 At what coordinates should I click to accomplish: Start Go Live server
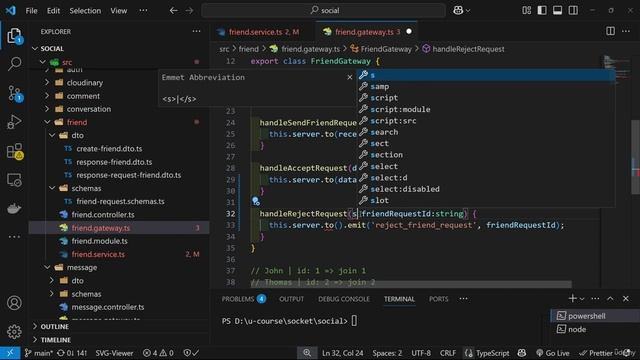[x=553, y=353]
